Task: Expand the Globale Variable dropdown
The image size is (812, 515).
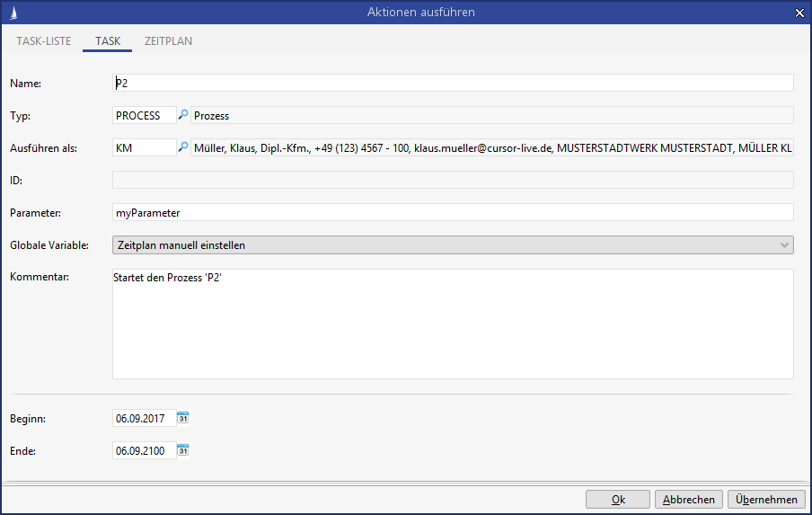Action: point(785,244)
